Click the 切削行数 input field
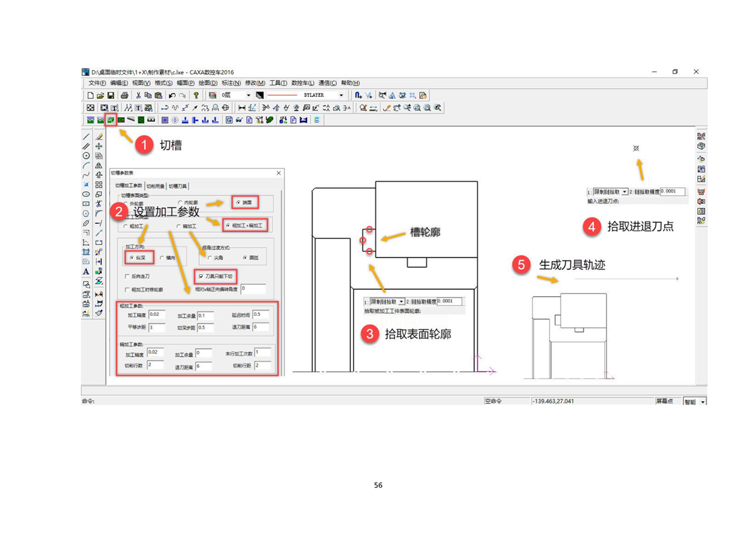Viewport: 756px width, 534px height. [155, 366]
